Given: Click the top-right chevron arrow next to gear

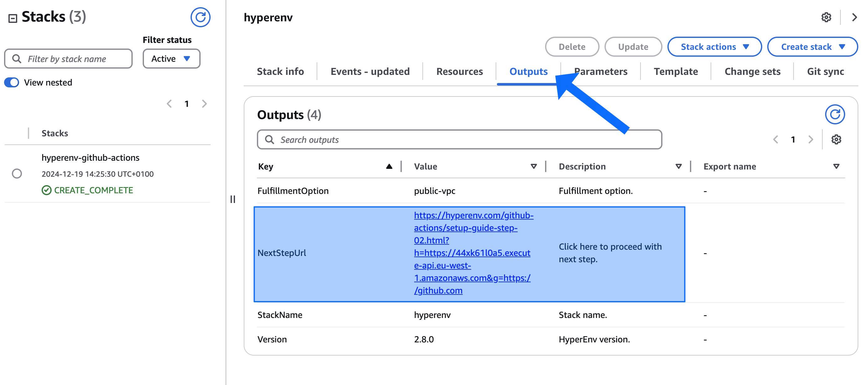Looking at the screenshot, I should point(854,17).
